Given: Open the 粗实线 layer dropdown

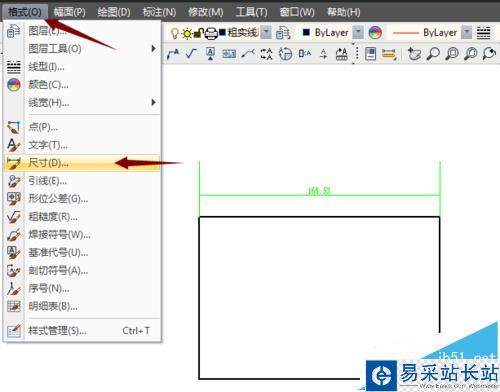Looking at the screenshot, I should coord(266,32).
